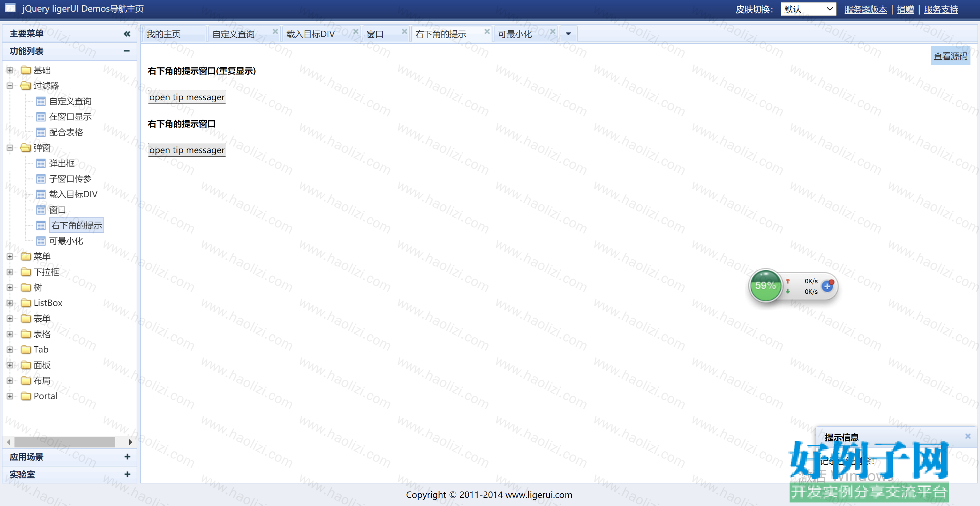Screen dimensions: 980x506
Task: Click the 弹窗 open folder icon
Action: (x=26, y=147)
